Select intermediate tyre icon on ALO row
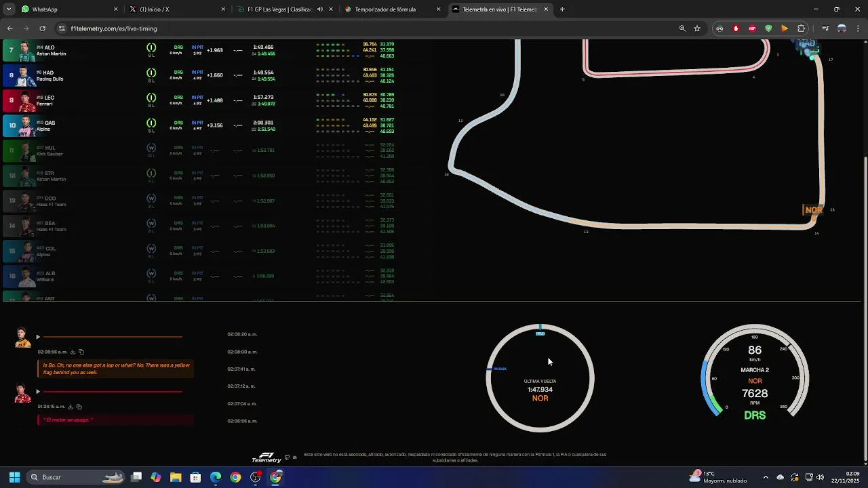Viewport: 868px width, 488px height. (151, 47)
